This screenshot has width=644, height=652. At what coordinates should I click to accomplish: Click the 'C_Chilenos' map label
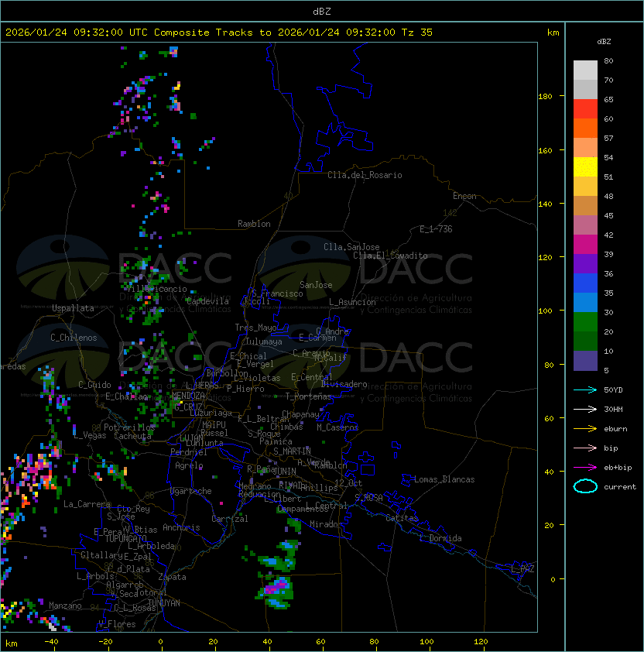(74, 338)
